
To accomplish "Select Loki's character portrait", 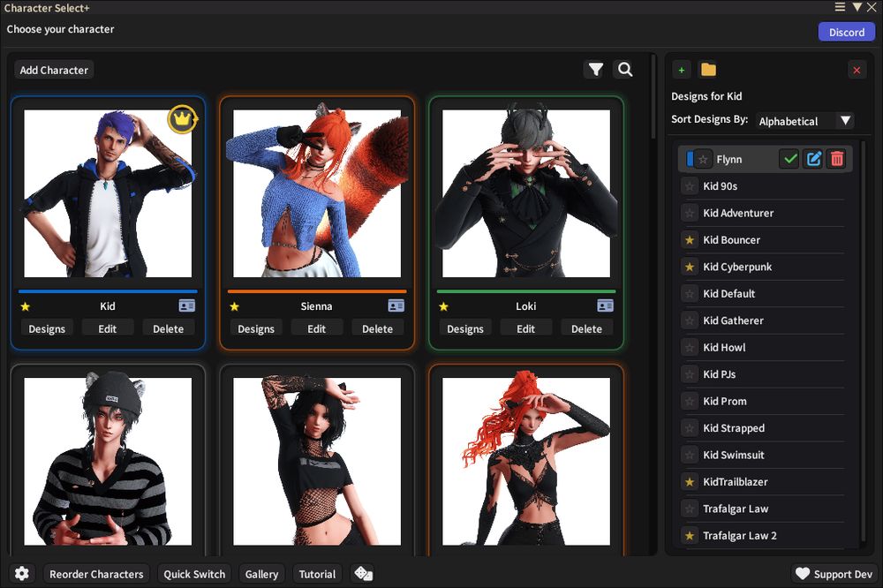I will pyautogui.click(x=526, y=193).
